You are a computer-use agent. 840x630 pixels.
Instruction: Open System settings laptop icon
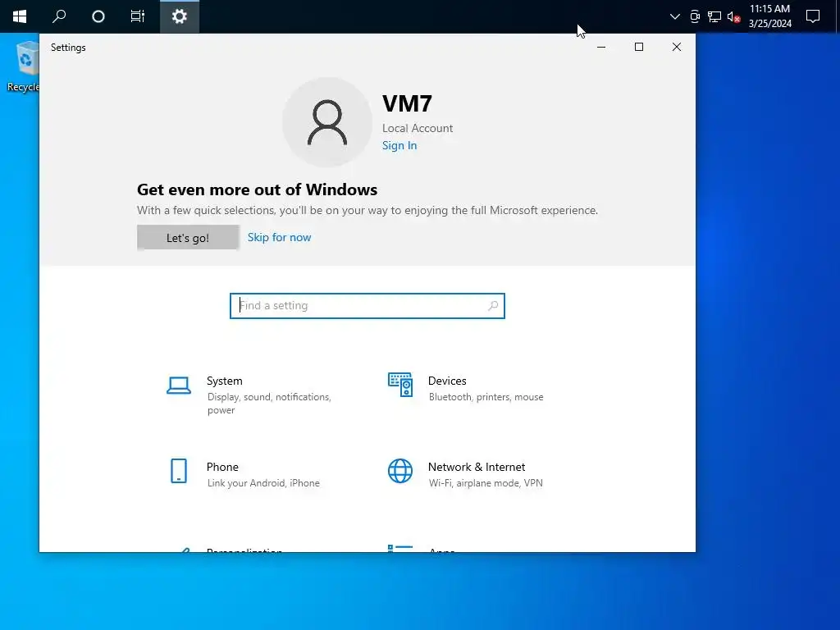(x=178, y=386)
